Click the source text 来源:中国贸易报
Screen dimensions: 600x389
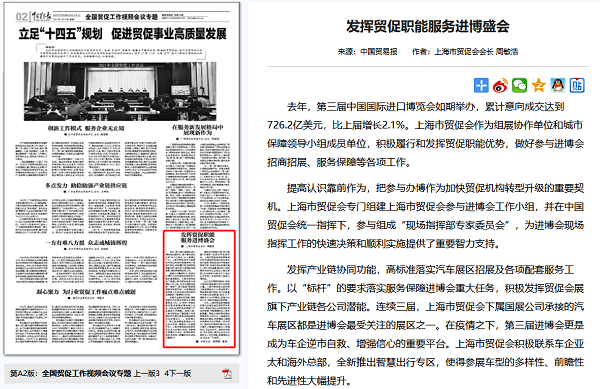point(367,52)
